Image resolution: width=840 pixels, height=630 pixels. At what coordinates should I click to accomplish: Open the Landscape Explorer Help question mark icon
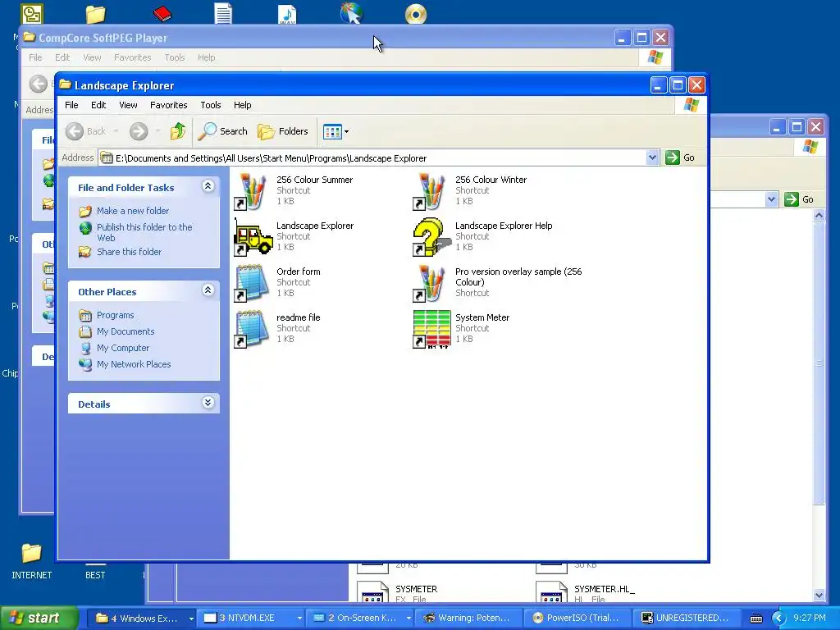431,237
